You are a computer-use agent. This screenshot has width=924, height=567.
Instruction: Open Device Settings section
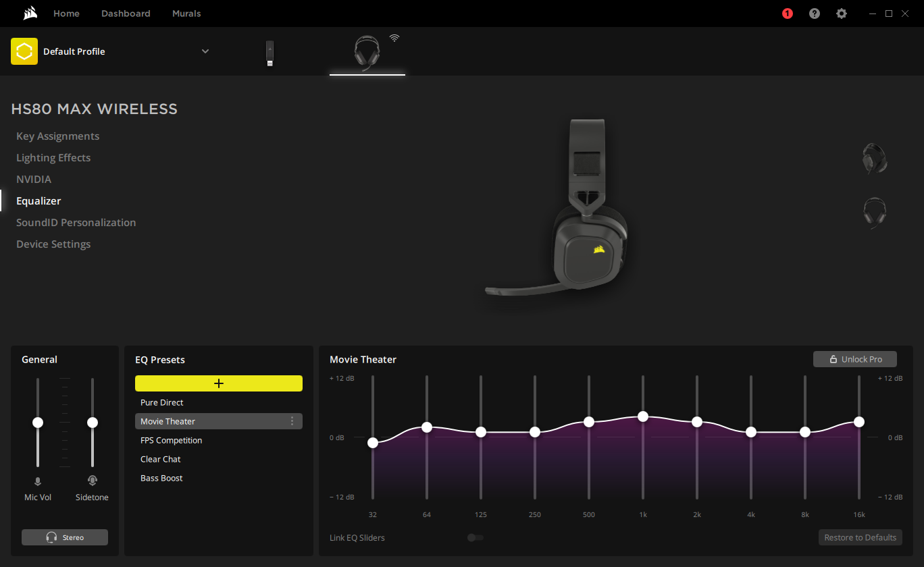click(53, 244)
